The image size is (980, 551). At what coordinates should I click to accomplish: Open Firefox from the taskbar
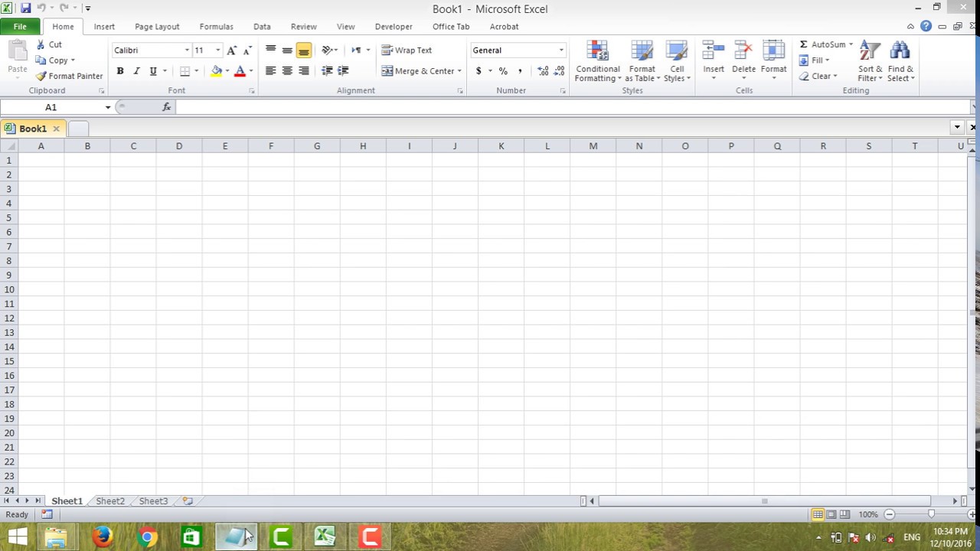click(x=102, y=537)
